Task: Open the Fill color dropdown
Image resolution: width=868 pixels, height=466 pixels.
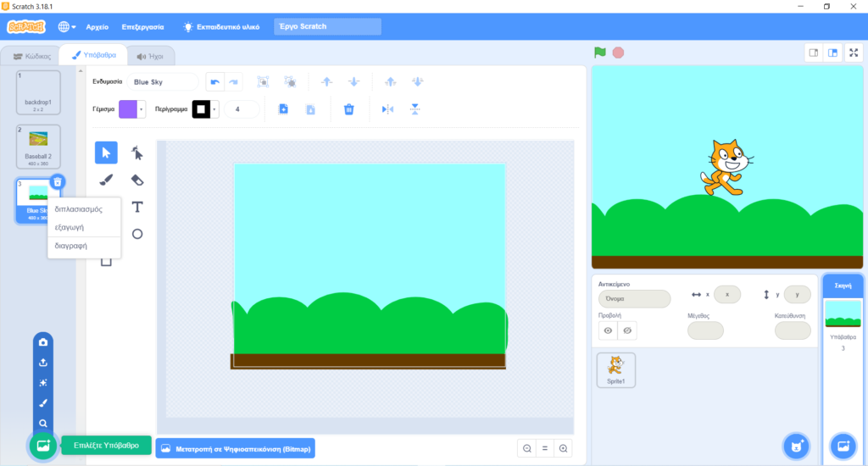Action: 142,109
